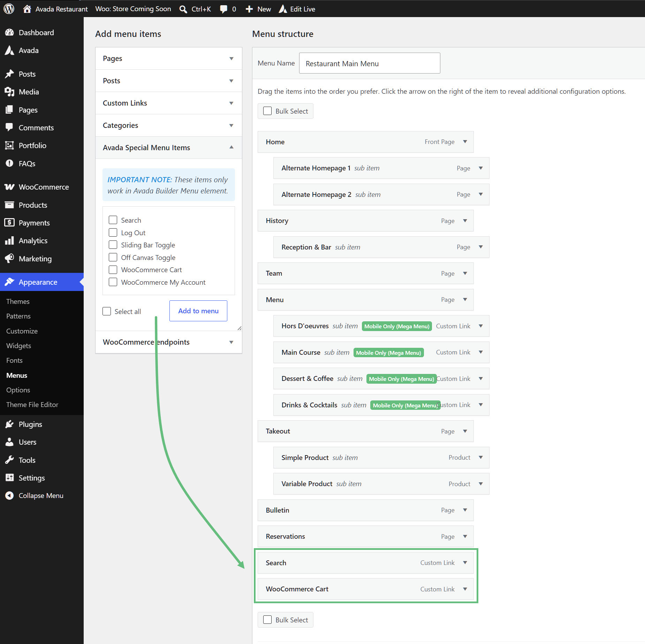Click the Avada sidebar icon
This screenshot has height=644, width=645.
pyautogui.click(x=9, y=50)
